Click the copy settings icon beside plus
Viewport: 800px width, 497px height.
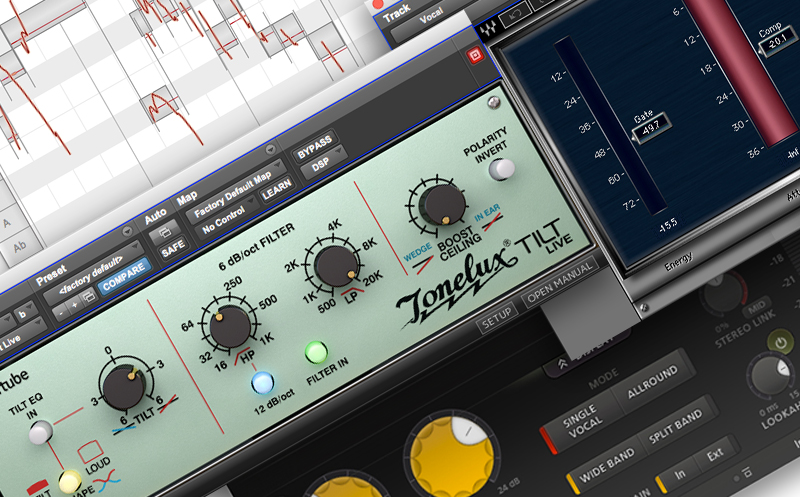[x=89, y=296]
